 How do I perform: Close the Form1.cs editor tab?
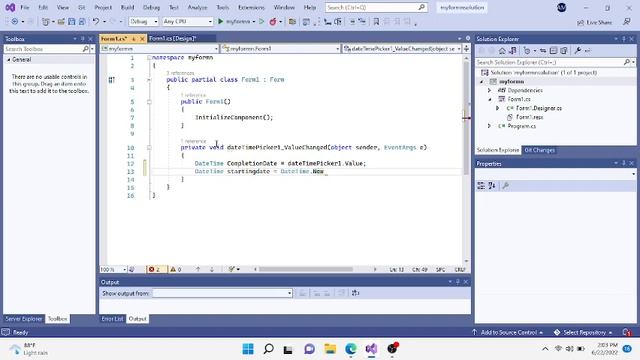click(142, 39)
